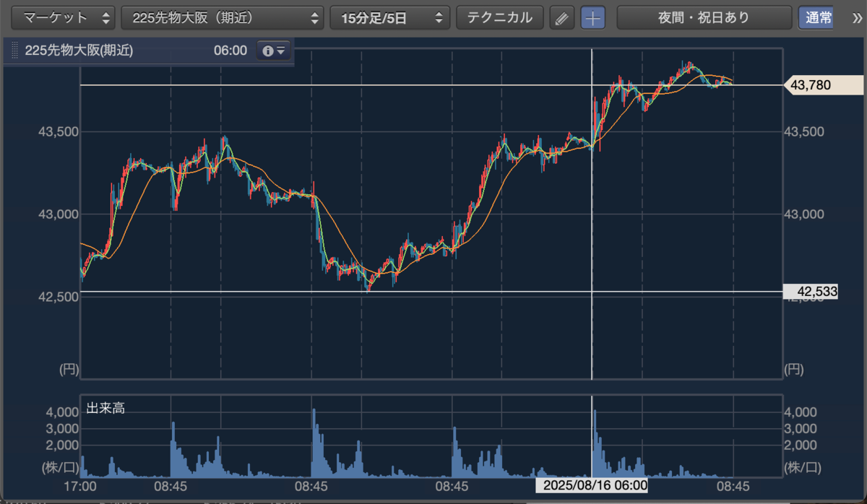Image resolution: width=867 pixels, height=504 pixels.
Task: Click the 夜間・祝日あり button
Action: (x=704, y=18)
